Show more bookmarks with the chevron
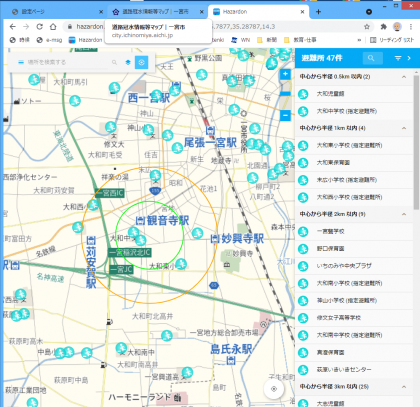 coord(359,40)
